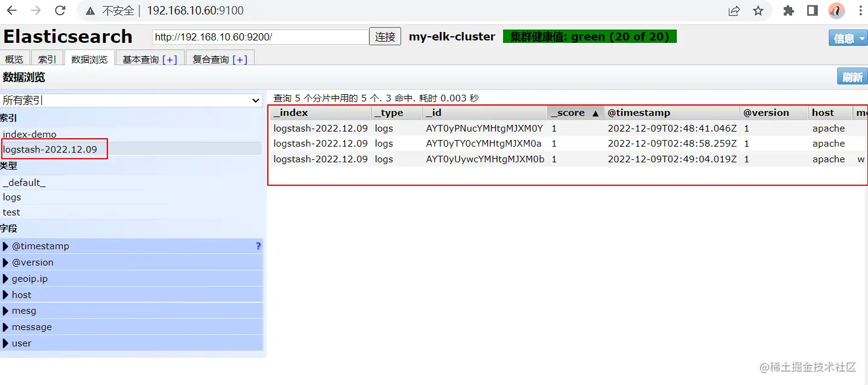The height and width of the screenshot is (385, 868).
Task: Click the bookmark star icon
Action: coord(758,10)
